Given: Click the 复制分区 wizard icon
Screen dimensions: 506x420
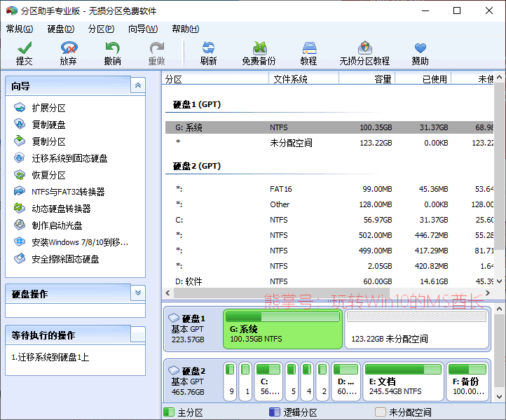Looking at the screenshot, I should coord(20,141).
